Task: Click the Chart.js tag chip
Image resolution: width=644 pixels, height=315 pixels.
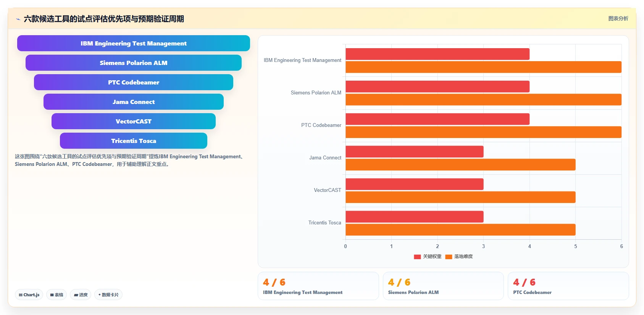Action: point(29,295)
